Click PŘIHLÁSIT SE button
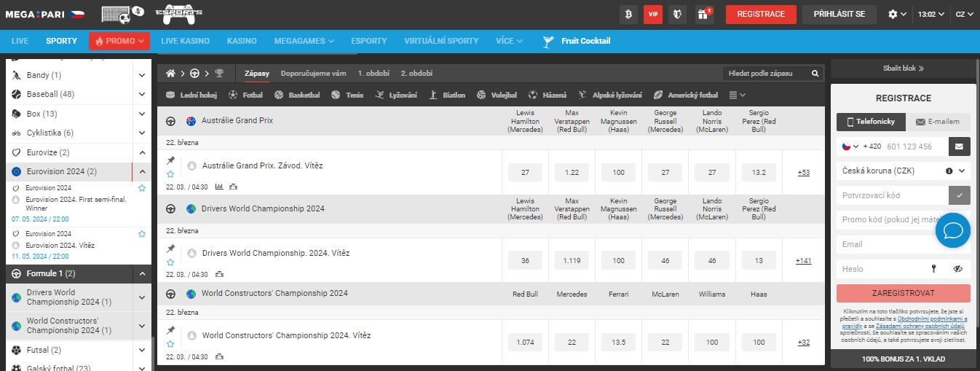This screenshot has height=371, width=980. [839, 14]
